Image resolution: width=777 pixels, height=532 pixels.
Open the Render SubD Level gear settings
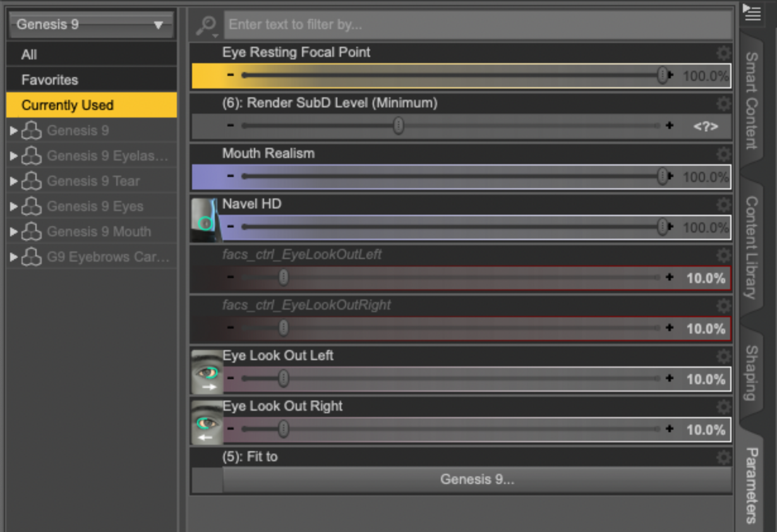point(723,103)
